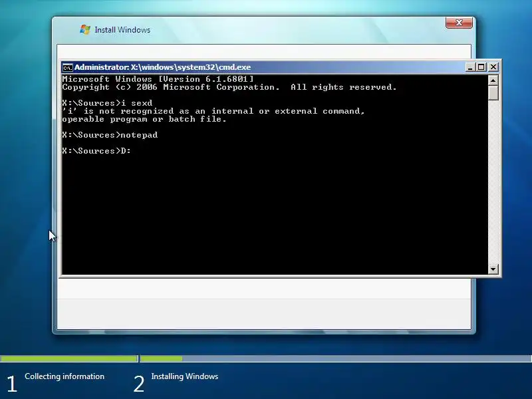Click the 'Installing Windows' step label
This screenshot has width=532, height=399.
[x=185, y=376]
